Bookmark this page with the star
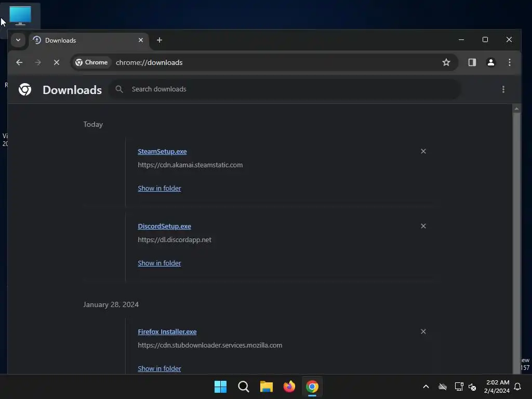 click(x=446, y=62)
